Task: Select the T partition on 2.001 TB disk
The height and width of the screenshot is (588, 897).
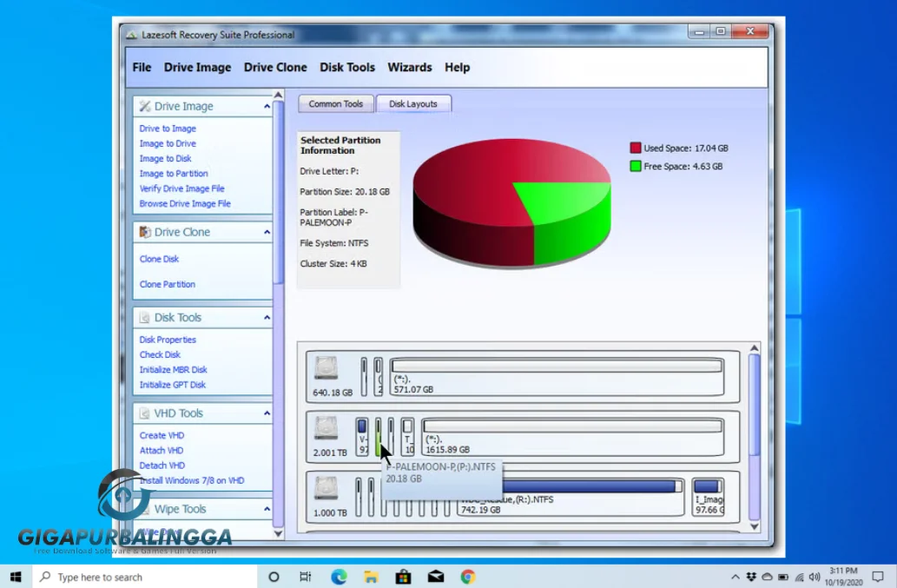Action: pyautogui.click(x=407, y=436)
